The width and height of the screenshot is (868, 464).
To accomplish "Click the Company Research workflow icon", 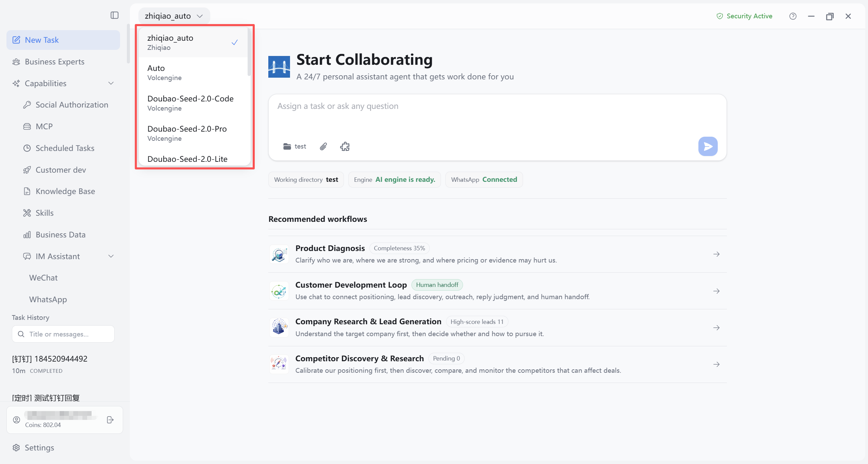I will pyautogui.click(x=279, y=328).
